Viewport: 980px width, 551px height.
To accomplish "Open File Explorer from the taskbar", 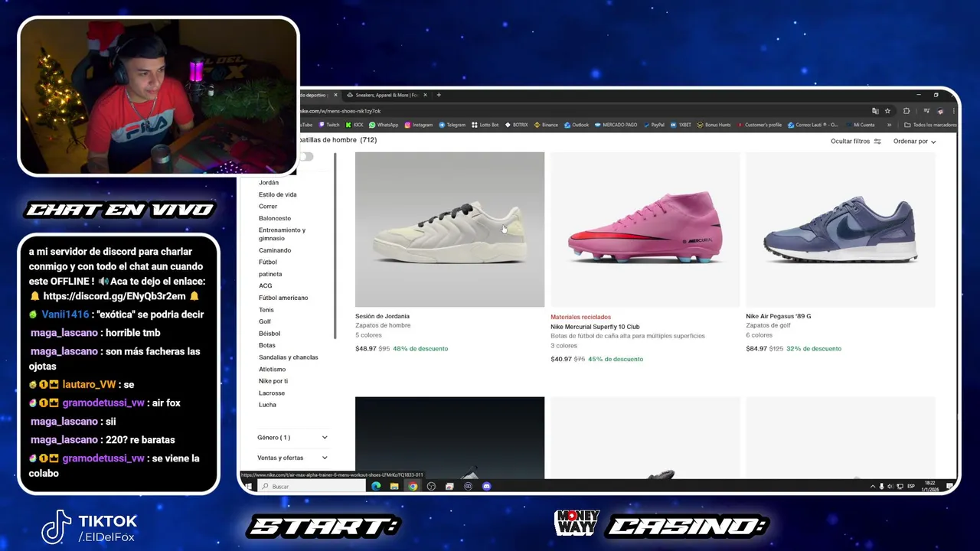I will [x=394, y=486].
